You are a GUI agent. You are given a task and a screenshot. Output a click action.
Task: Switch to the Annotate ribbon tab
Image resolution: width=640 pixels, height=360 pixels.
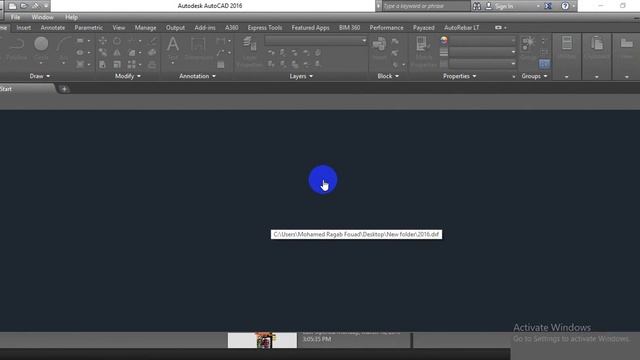point(53,28)
